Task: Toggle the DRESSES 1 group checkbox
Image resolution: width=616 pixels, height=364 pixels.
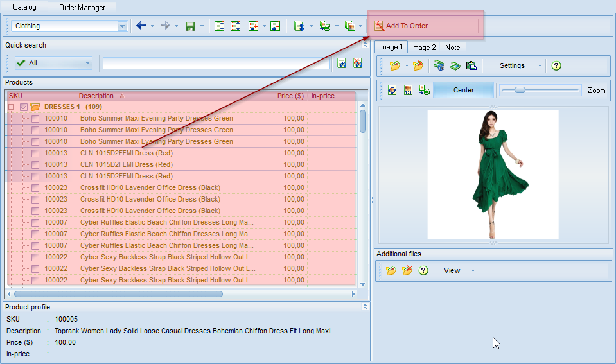Action: [24, 107]
